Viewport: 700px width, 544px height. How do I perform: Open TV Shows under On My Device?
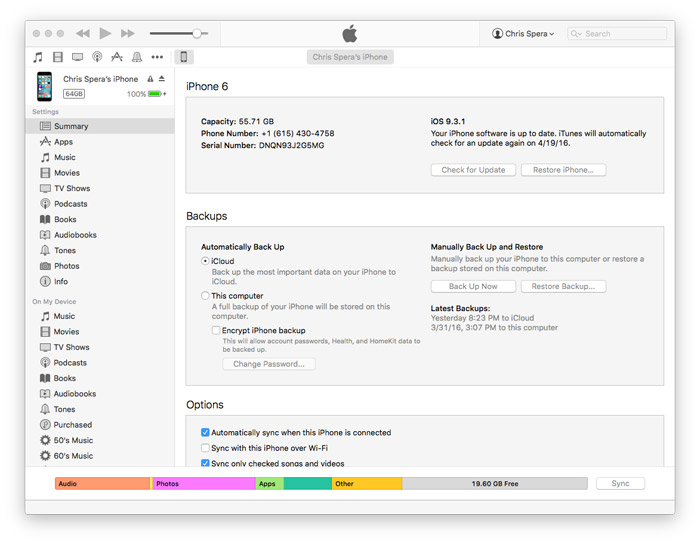click(100, 347)
